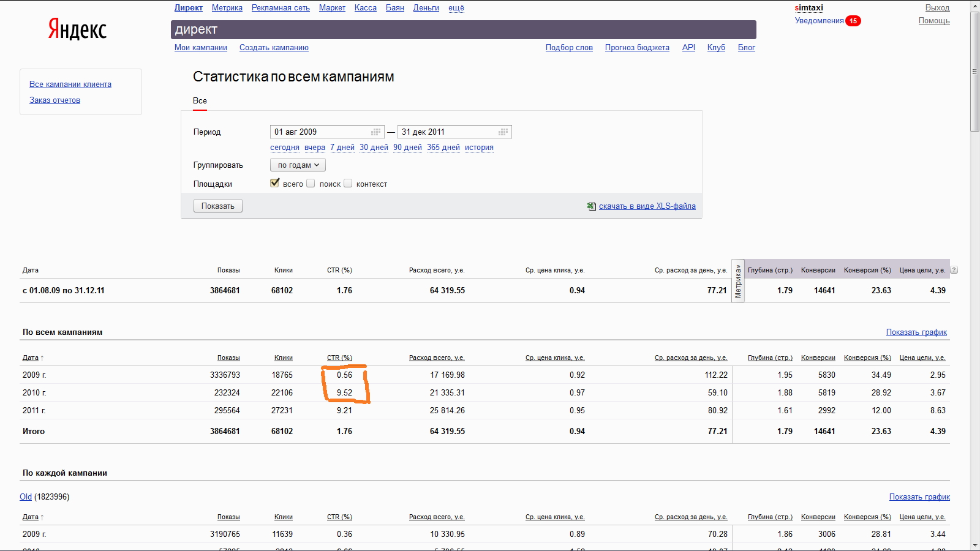
Task: Sort all-campaigns table by Ср. цена клика
Action: pyautogui.click(x=555, y=358)
